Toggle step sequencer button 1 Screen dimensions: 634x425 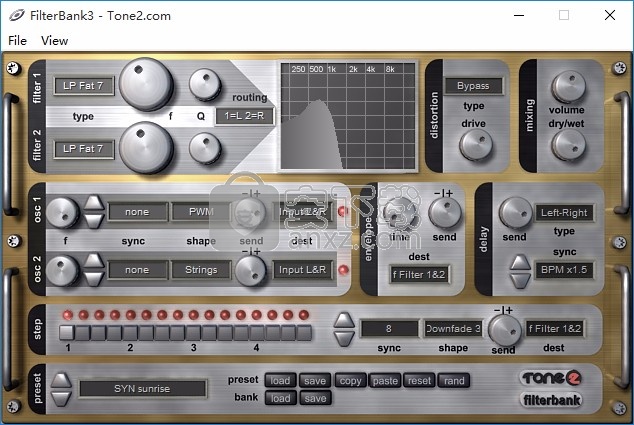pyautogui.click(x=67, y=333)
